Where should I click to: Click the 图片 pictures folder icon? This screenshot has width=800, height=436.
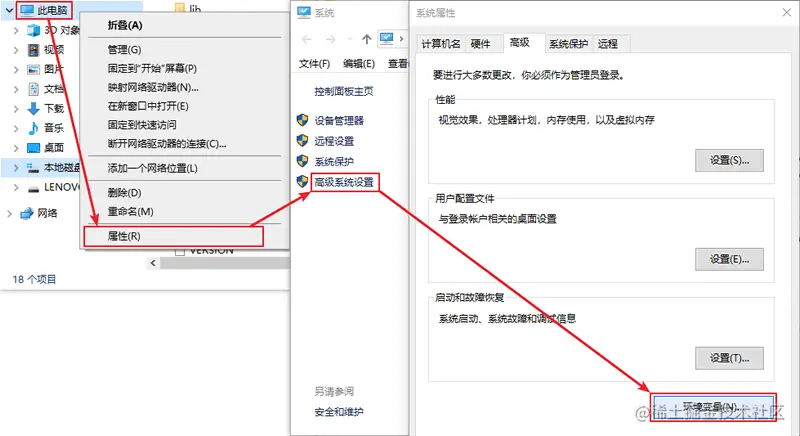click(x=34, y=69)
